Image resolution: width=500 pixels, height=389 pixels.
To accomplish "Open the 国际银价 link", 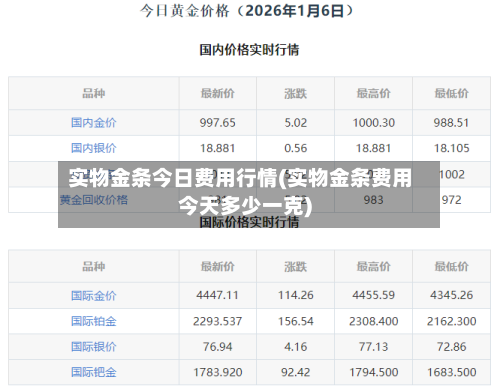I will pyautogui.click(x=94, y=347).
